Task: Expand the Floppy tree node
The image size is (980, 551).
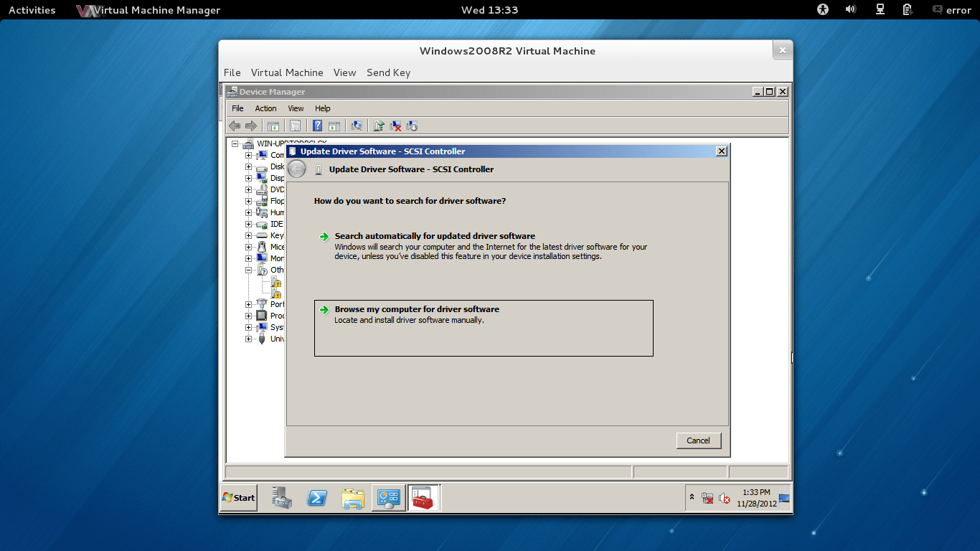Action: [249, 201]
